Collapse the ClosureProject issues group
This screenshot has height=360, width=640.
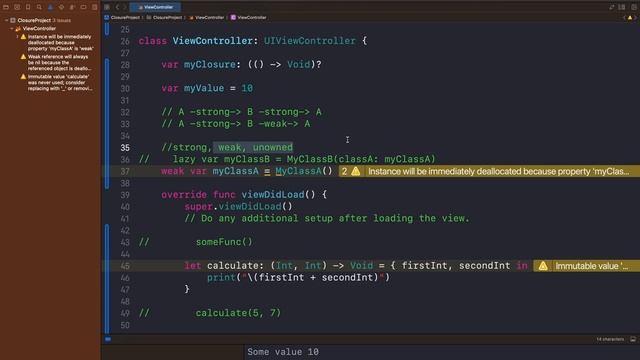7,20
